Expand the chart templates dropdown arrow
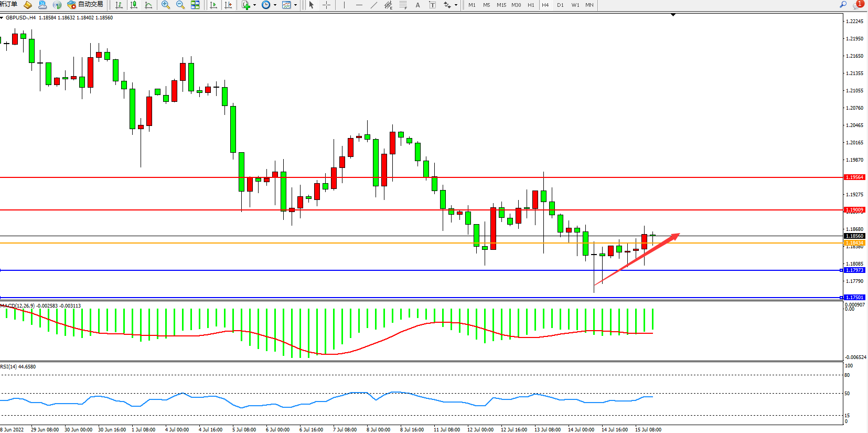Screen dimensions: 868x433 pyautogui.click(x=295, y=5)
